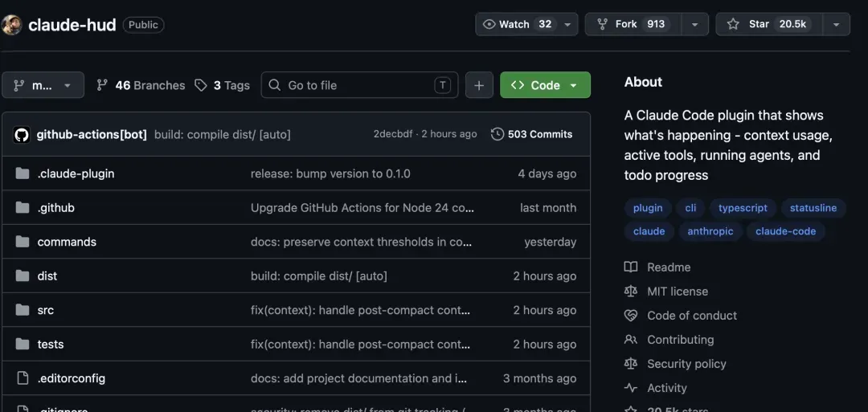Open the Security policy link
The width and height of the screenshot is (868, 412).
[x=686, y=364]
